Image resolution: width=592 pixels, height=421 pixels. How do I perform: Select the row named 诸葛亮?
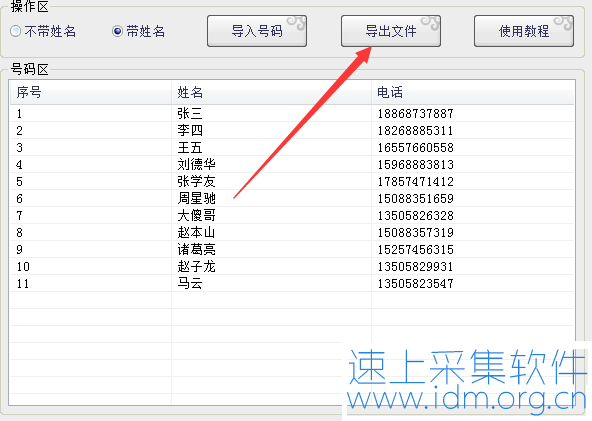pyautogui.click(x=292, y=249)
